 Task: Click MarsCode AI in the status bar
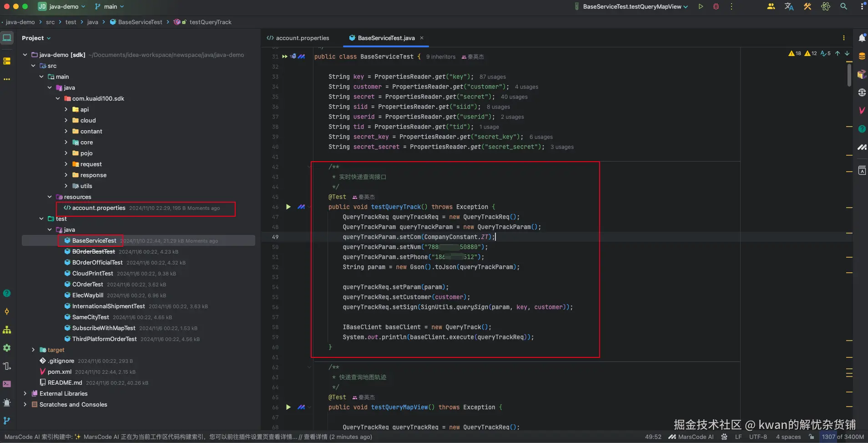pos(691,437)
